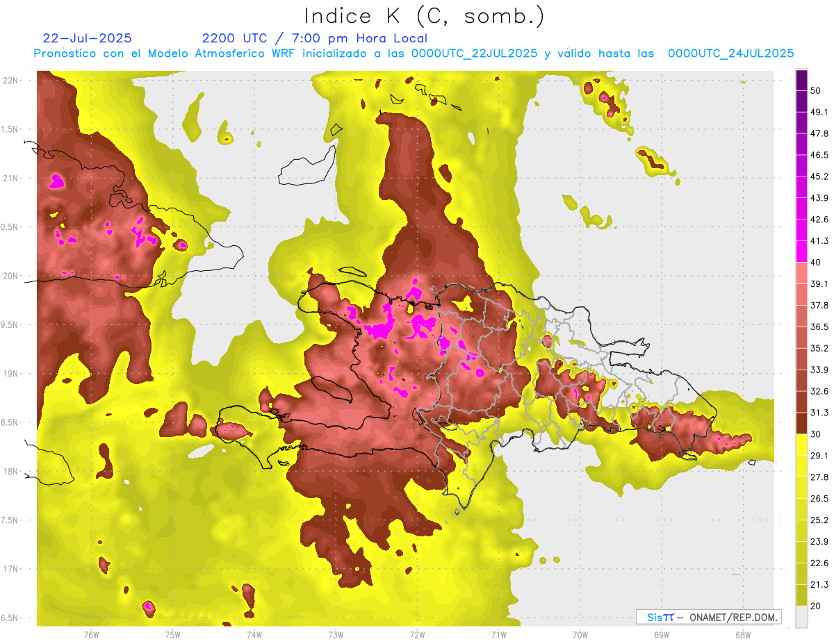Viewport: 834px width, 644px height.
Task: Click the '31.3' legend label
Action: click(819, 413)
